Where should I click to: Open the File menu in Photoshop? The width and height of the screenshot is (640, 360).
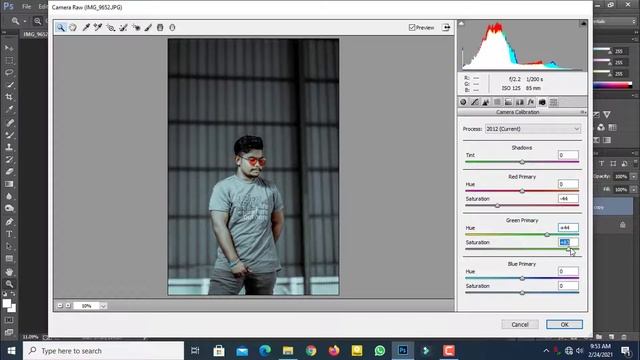(27, 7)
